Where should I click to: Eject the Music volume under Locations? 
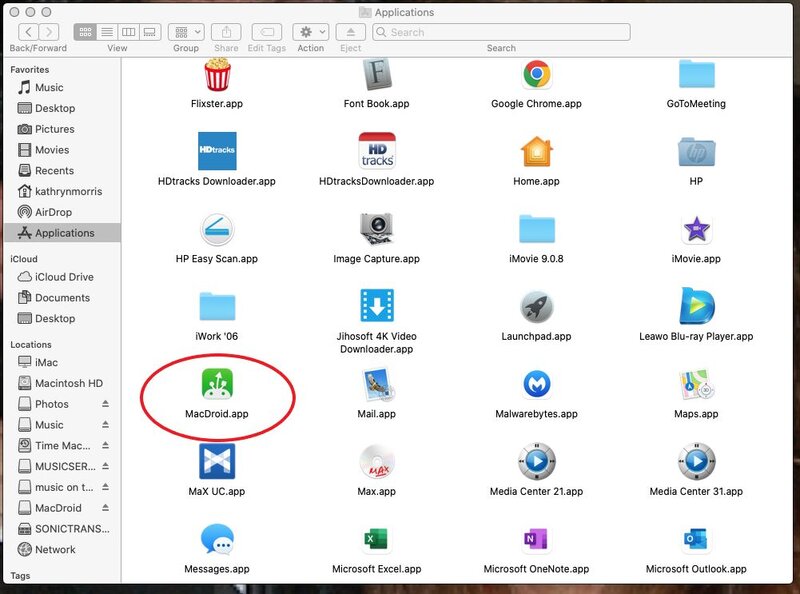(105, 425)
